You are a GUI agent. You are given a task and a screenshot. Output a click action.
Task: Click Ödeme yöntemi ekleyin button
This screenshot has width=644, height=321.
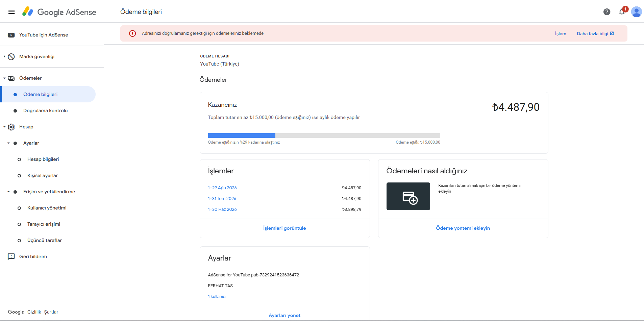point(463,228)
